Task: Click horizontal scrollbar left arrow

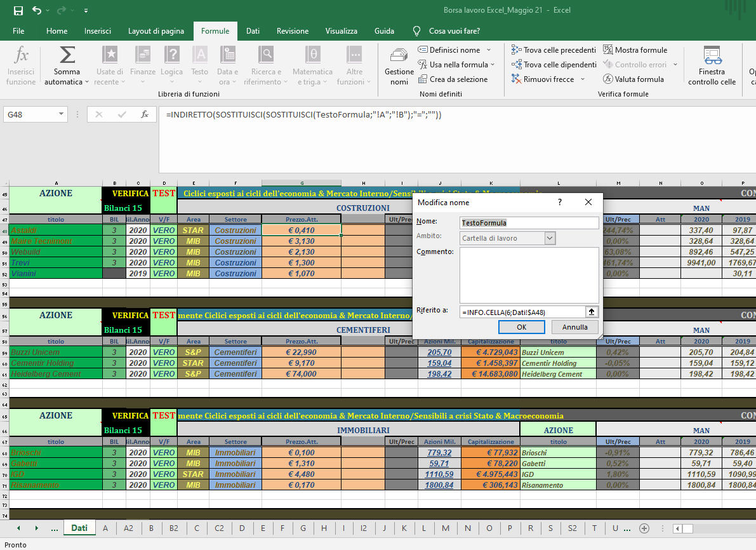Action: click(x=677, y=529)
